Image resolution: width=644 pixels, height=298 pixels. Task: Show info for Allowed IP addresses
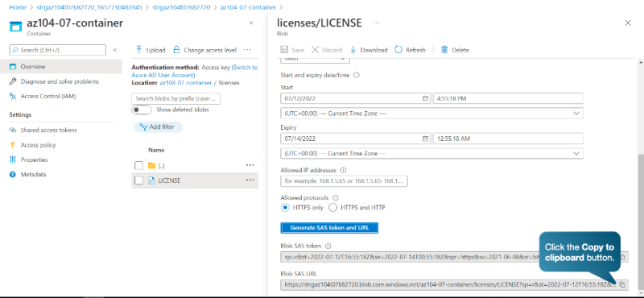coord(344,170)
